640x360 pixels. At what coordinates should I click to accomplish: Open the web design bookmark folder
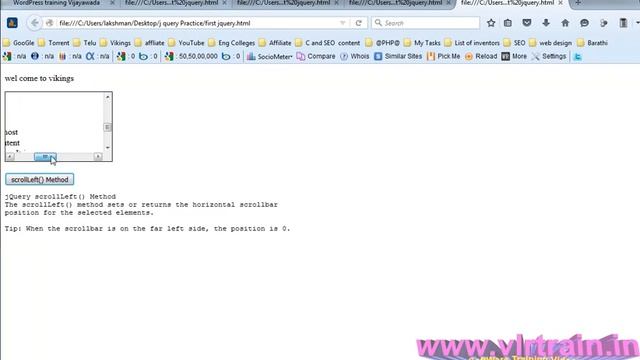551,43
